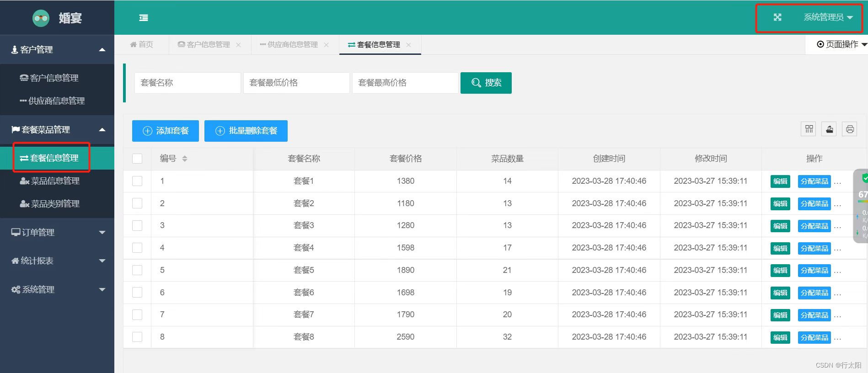
Task: Close the 套餐信息管理 tab
Action: [x=408, y=45]
